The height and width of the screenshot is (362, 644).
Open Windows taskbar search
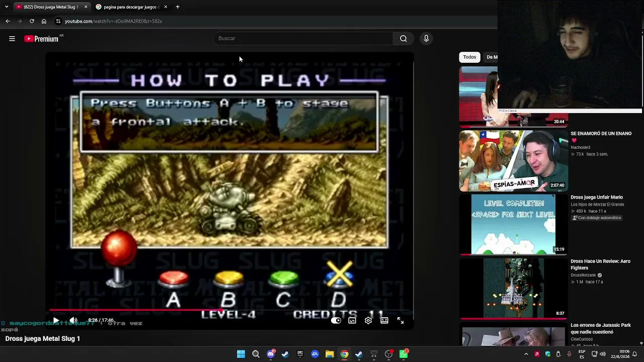(256, 354)
